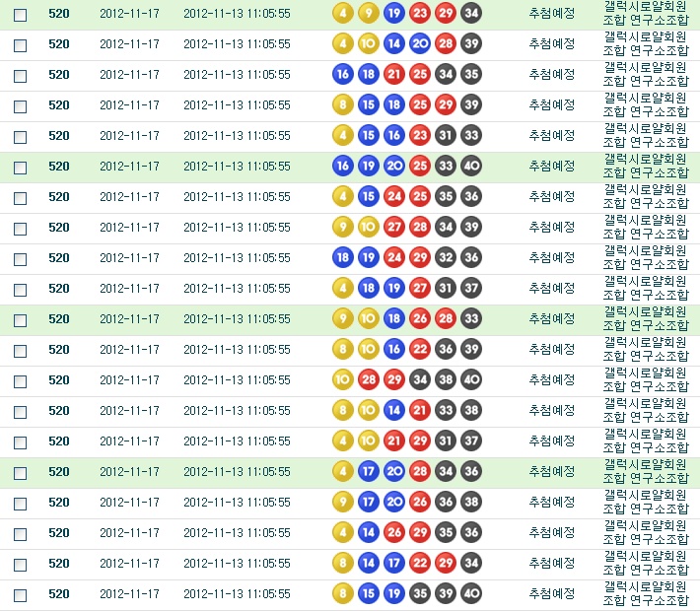700x611 pixels.
Task: Click gray ball 32 in the 18-19-24-29-32-36 row
Action: [x=445, y=257]
